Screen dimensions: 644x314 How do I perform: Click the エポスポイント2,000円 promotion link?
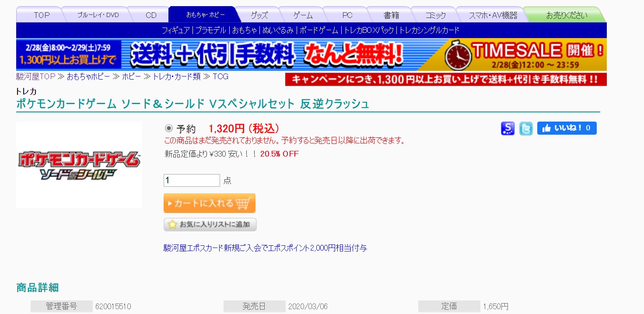(264, 248)
